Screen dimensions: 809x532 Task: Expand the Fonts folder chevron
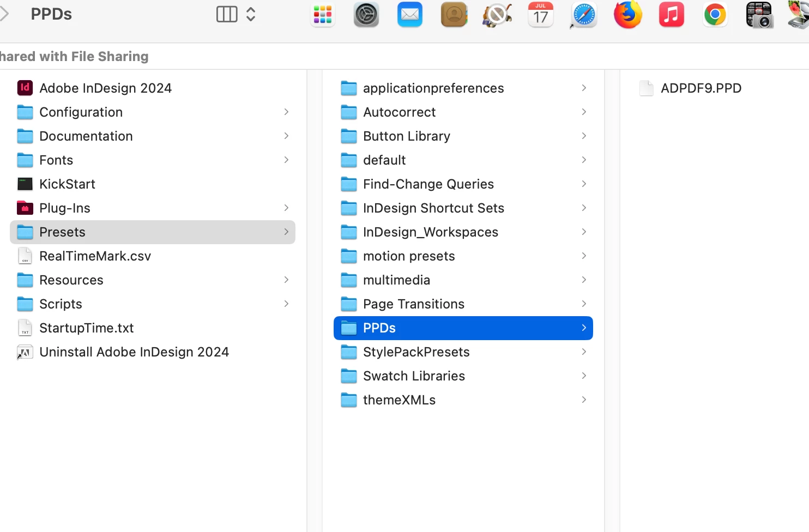tap(286, 160)
